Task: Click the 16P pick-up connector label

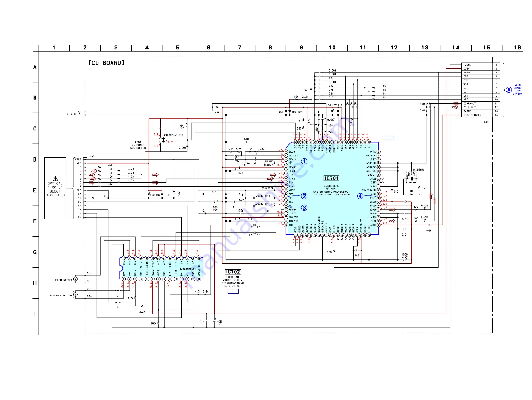Action: pyautogui.click(x=92, y=156)
